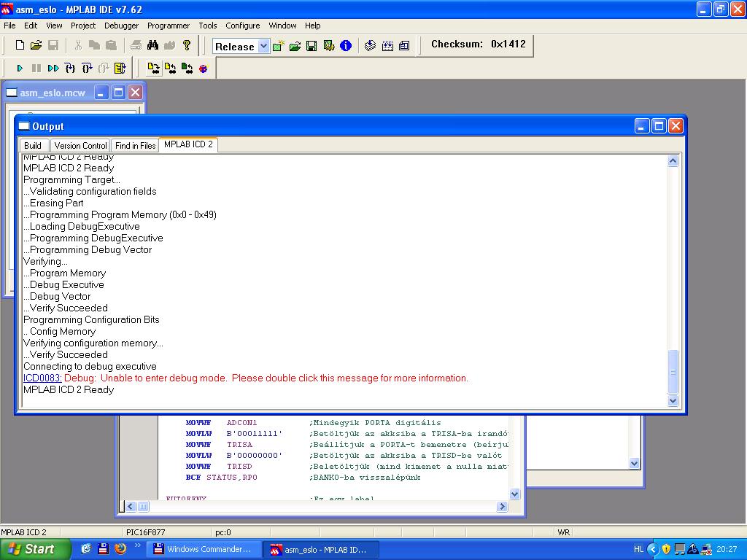747x560 pixels.
Task: Click the New Project icon
Action: tap(278, 46)
